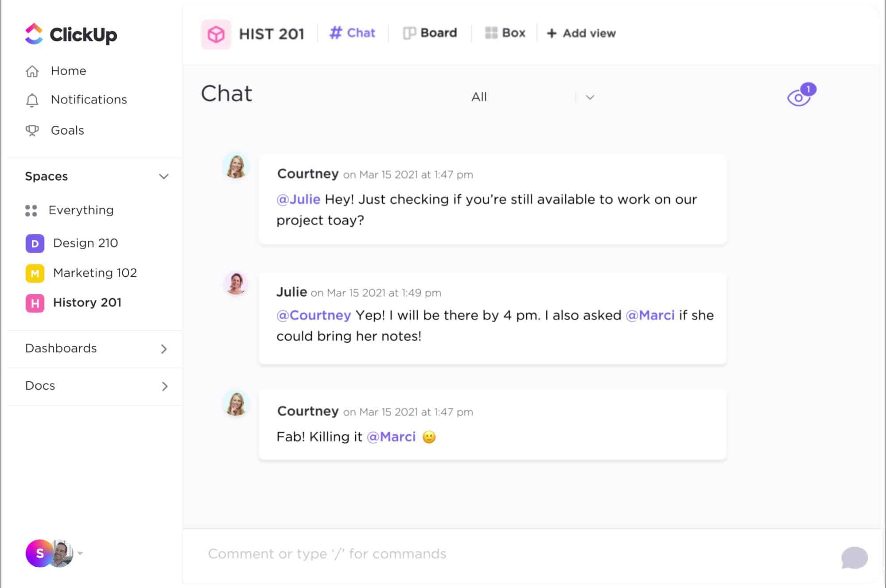The image size is (886, 588).
Task: Click the notifications bell icon
Action: [x=31, y=100]
